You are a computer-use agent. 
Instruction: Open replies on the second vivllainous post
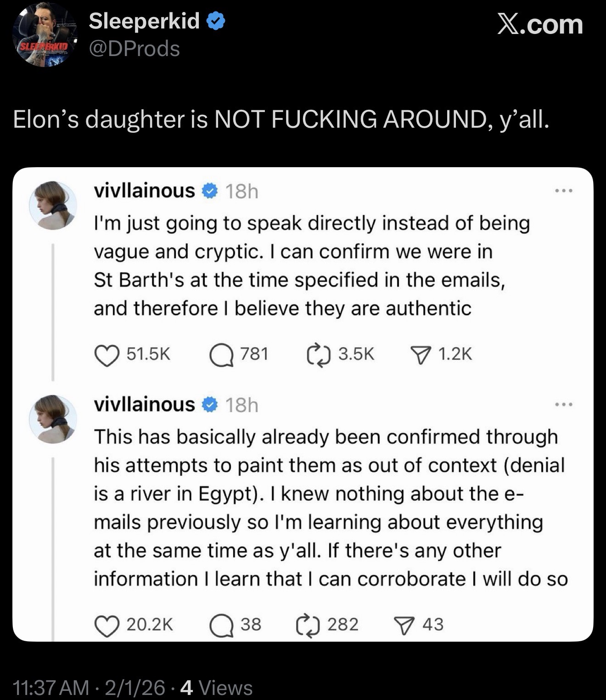(x=221, y=626)
